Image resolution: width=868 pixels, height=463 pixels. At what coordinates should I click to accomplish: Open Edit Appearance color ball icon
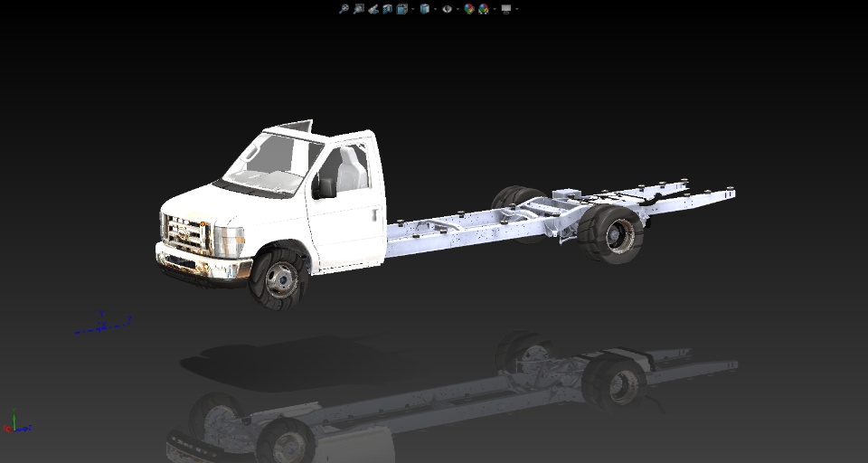point(469,9)
